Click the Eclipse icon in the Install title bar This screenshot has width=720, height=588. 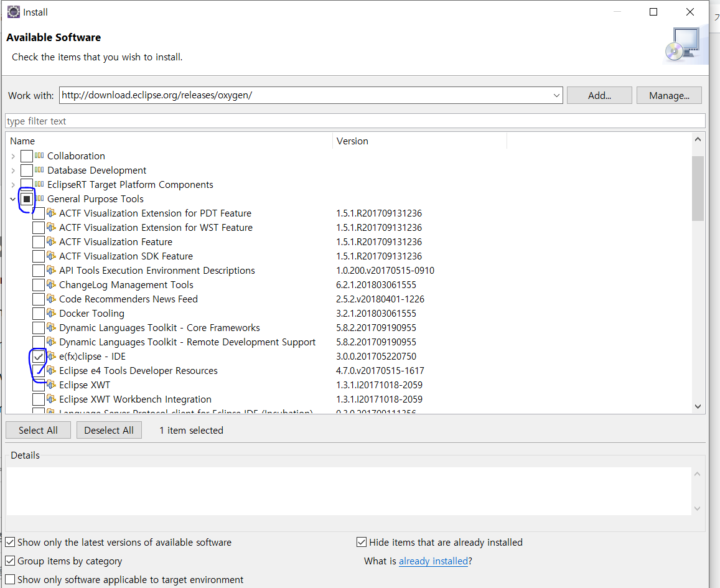click(14, 12)
